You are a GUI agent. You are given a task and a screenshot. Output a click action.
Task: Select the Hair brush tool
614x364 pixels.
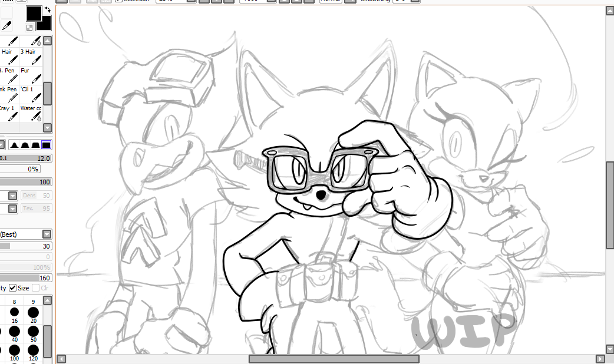[x=9, y=55]
